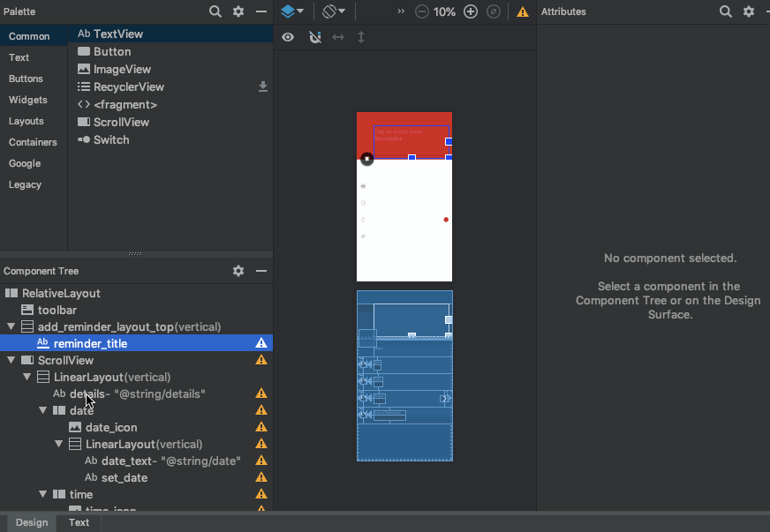This screenshot has height=532, width=770.
Task: Choose ScrollView in the palette
Action: click(170, 123)
